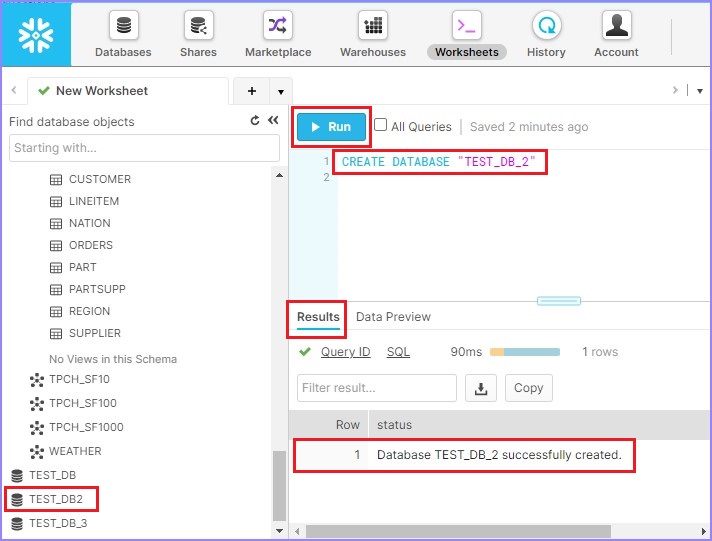712x541 pixels.
Task: Select the PART table
Action: tap(73, 268)
